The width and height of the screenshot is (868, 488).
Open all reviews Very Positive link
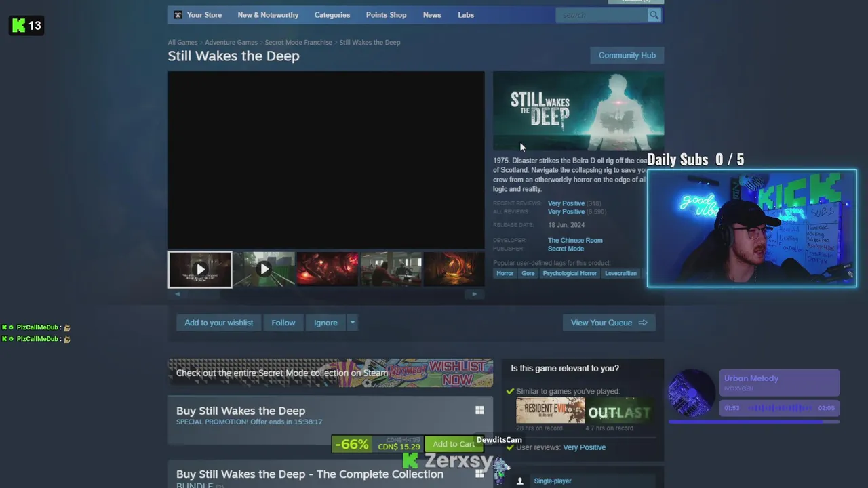click(566, 212)
